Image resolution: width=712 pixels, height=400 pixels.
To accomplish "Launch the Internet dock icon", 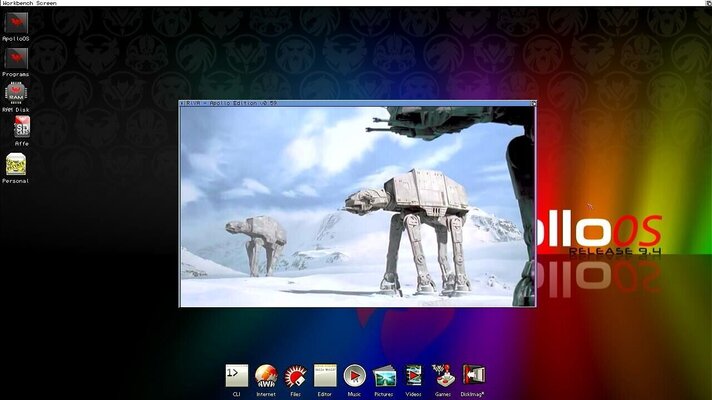I will (x=265, y=375).
